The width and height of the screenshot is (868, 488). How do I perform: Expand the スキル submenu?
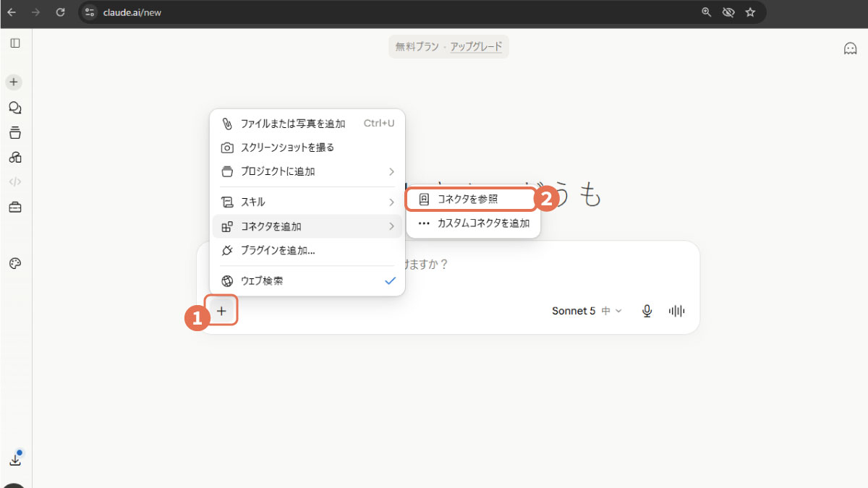[x=307, y=202]
